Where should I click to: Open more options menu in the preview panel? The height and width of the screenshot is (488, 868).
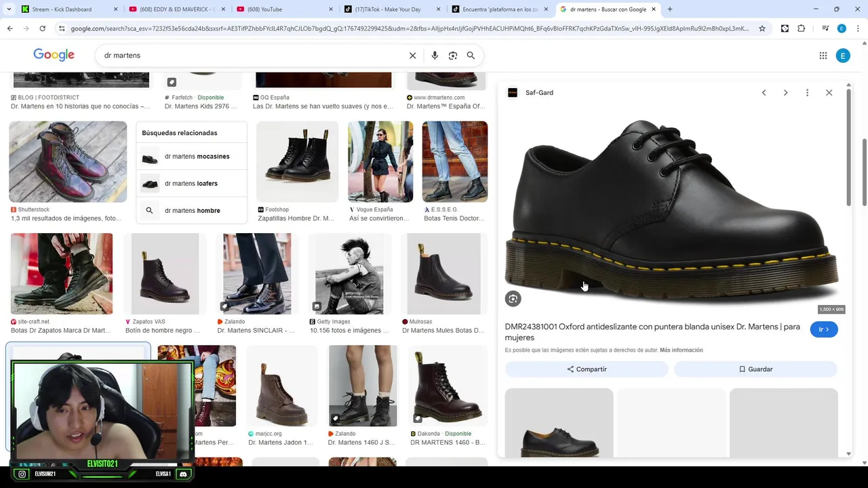click(x=807, y=93)
